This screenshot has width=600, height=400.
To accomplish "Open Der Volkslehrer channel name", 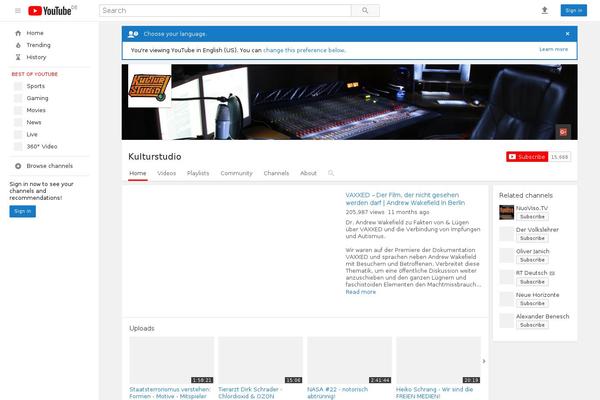I will 537,230.
